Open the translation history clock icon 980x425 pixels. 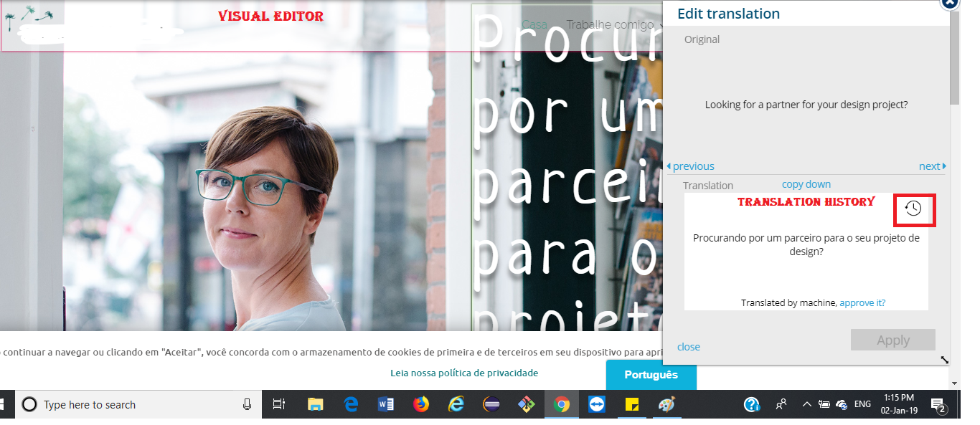click(x=913, y=209)
